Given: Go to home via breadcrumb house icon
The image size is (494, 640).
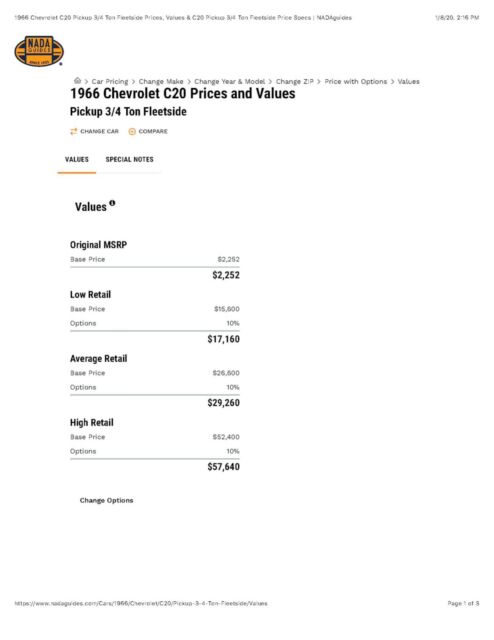Looking at the screenshot, I should (77, 81).
